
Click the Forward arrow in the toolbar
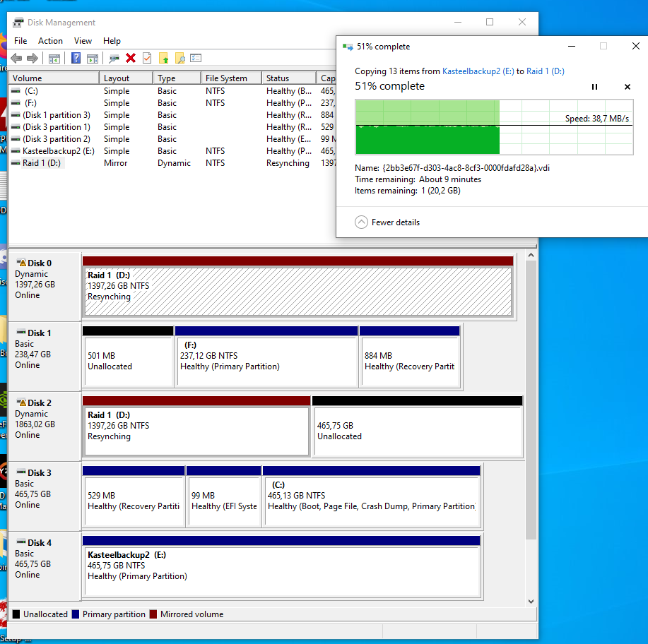point(31,59)
